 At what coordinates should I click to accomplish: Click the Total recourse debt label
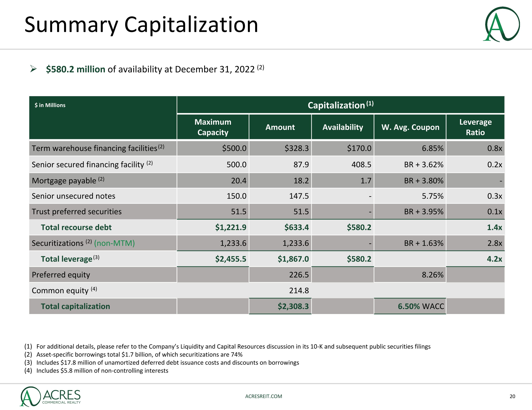pyautogui.click(x=76, y=227)
